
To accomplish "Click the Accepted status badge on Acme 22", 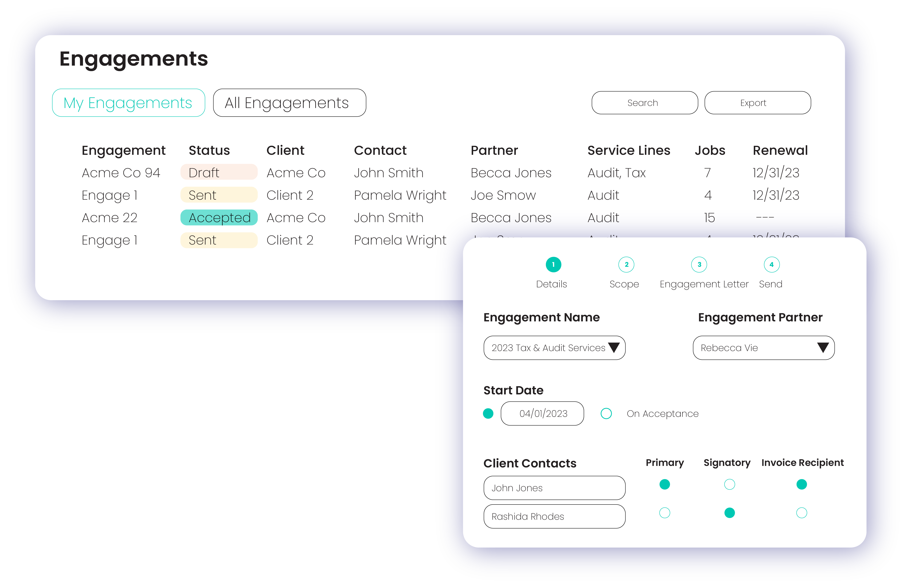I will 219,217.
